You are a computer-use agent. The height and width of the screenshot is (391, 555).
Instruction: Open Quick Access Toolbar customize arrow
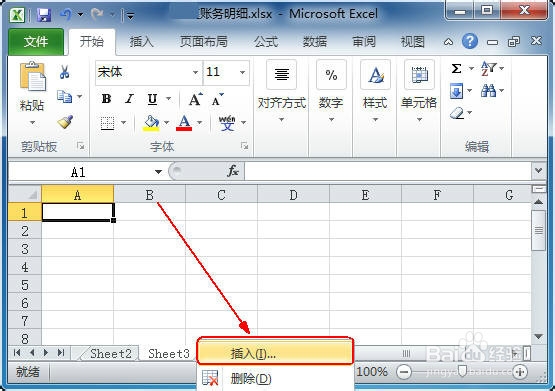[131, 15]
